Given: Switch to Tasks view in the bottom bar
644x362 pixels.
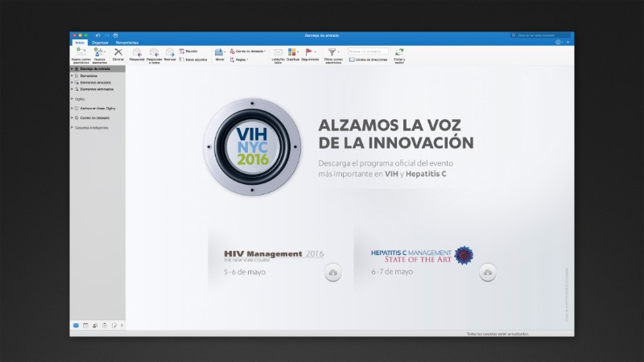Looking at the screenshot, I should coord(105,326).
